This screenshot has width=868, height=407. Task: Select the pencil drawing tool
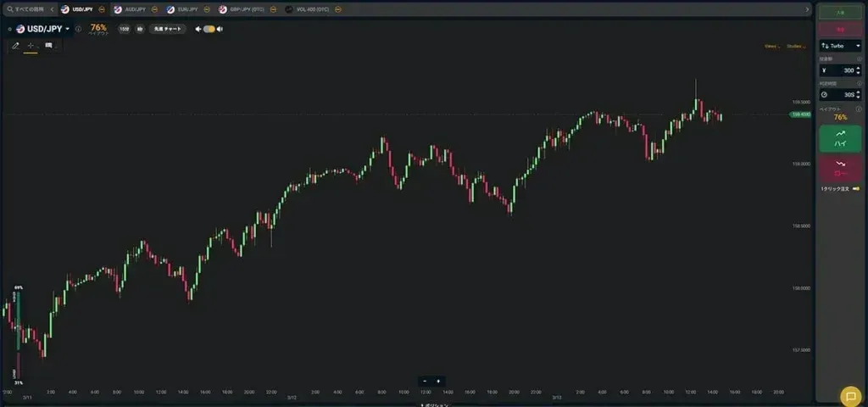[15, 46]
